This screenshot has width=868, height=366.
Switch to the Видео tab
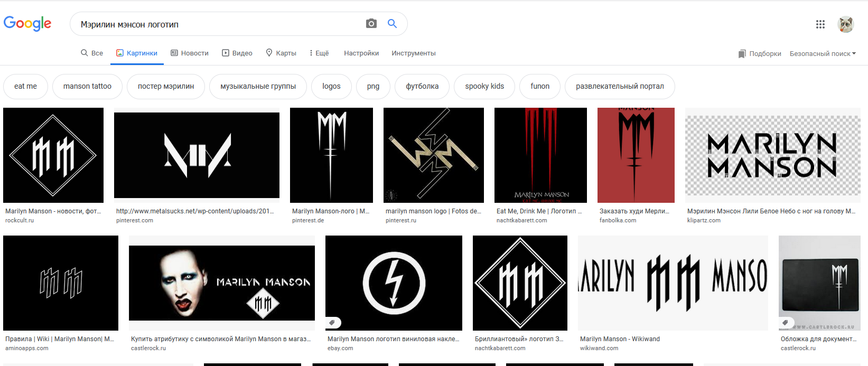[x=237, y=53]
